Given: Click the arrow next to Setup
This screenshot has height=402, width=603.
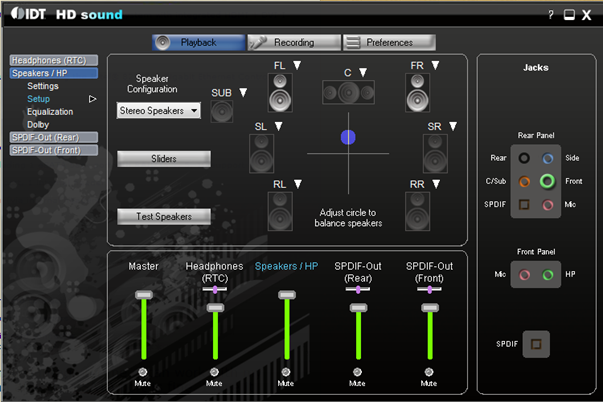Looking at the screenshot, I should (x=92, y=99).
